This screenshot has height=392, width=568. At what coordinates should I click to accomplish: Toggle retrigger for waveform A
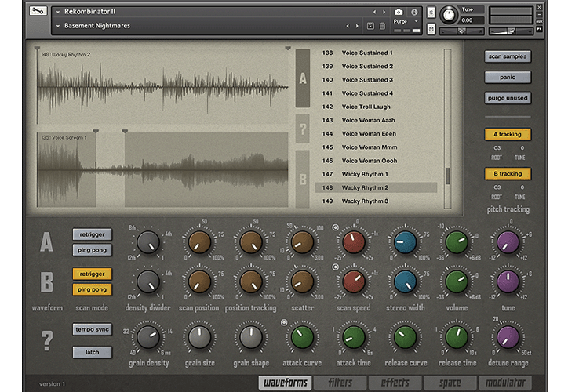[x=92, y=234]
